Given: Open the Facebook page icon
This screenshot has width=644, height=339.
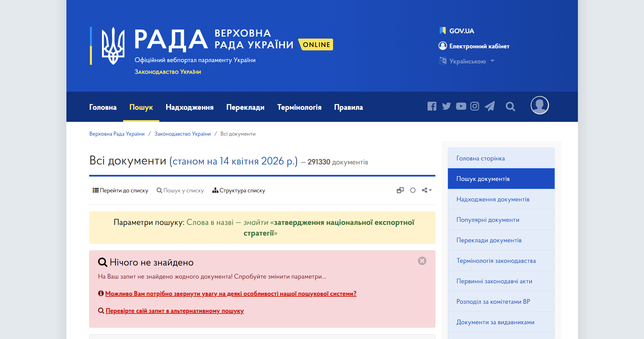Looking at the screenshot, I should click(432, 106).
